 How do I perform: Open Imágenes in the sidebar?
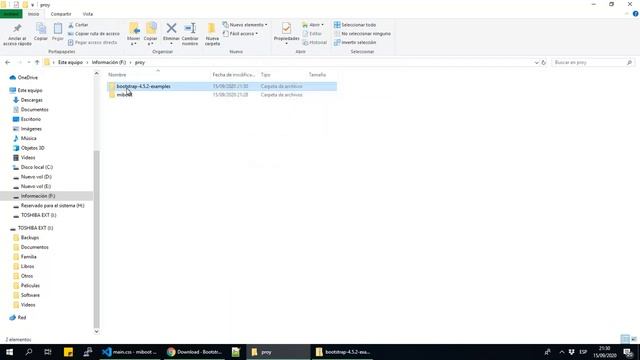pos(31,129)
